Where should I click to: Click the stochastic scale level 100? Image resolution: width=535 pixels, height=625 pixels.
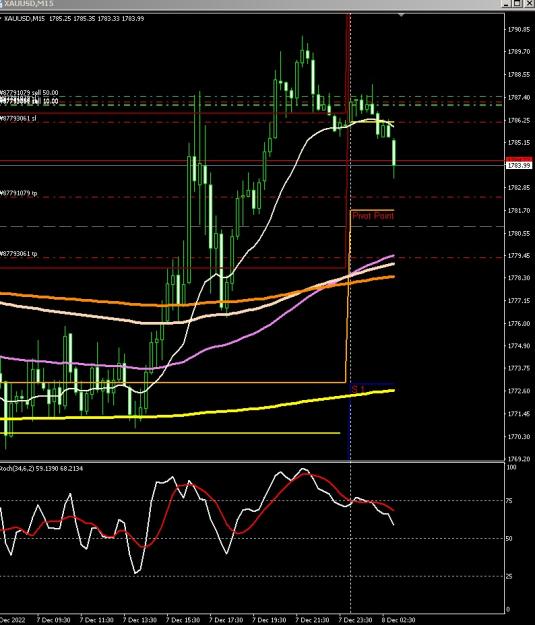pyautogui.click(x=511, y=467)
